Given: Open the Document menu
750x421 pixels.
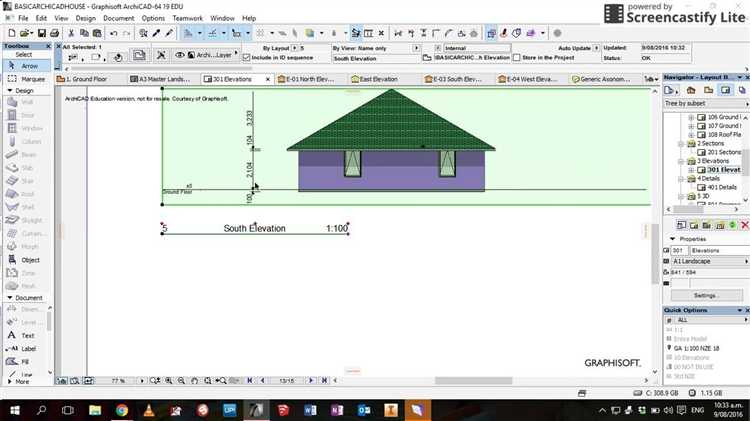Looking at the screenshot, I should point(119,18).
